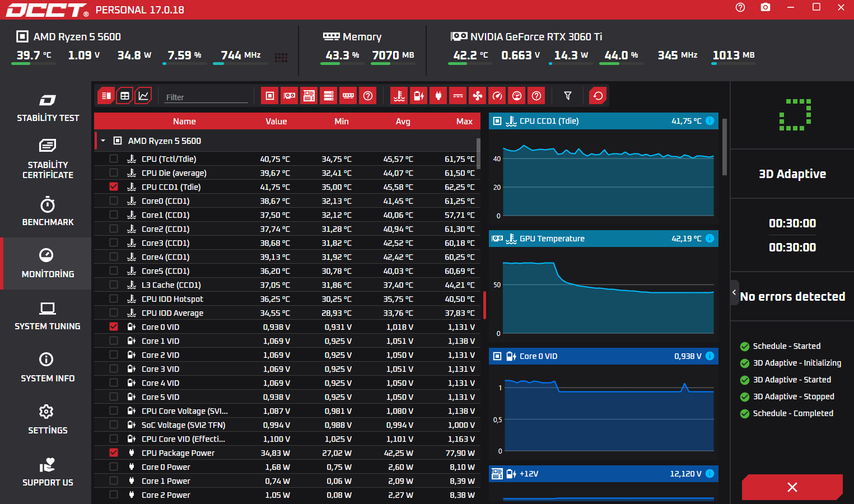
Task: Open the help icon in the title bar
Action: (740, 7)
